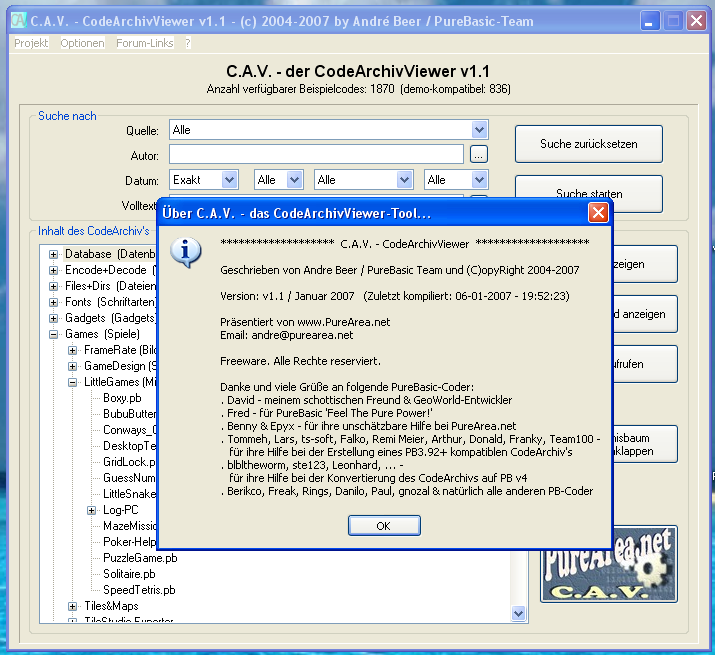Expand the Tiles&Maps tree node

tap(72, 606)
